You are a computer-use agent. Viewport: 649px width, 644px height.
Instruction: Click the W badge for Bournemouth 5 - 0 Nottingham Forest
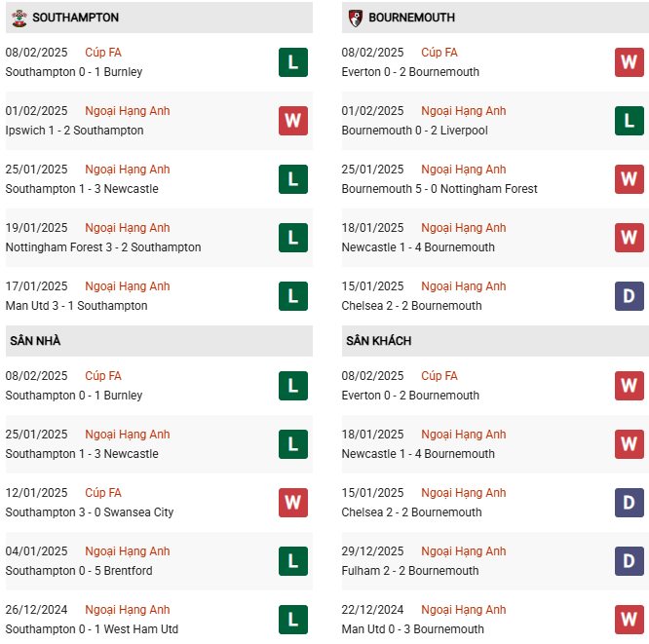[x=629, y=179]
